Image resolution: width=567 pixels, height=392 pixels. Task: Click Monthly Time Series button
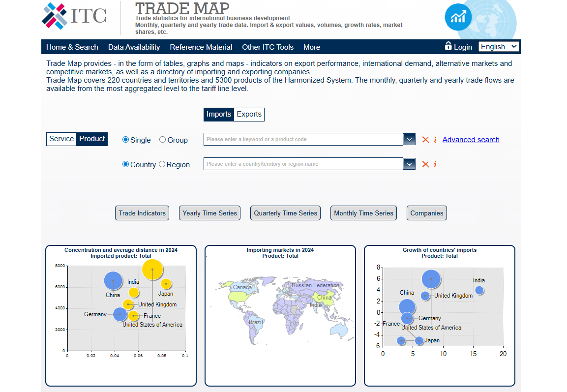pos(363,213)
